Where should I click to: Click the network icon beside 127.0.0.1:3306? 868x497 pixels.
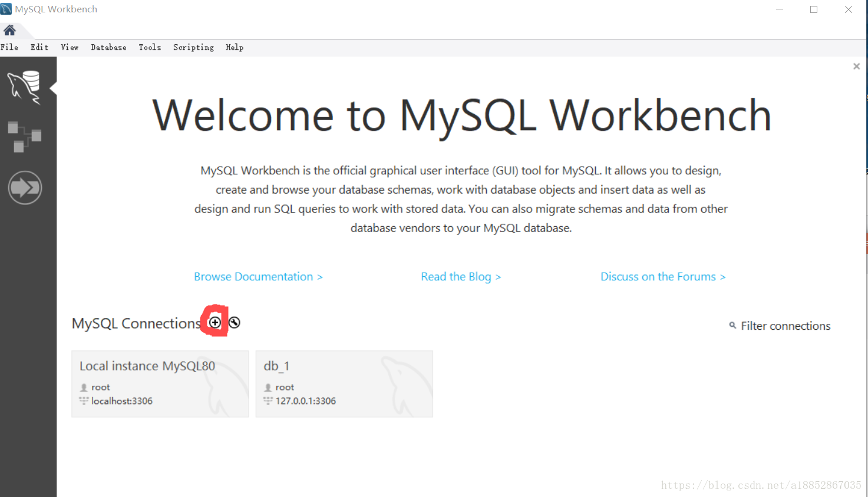click(x=268, y=400)
